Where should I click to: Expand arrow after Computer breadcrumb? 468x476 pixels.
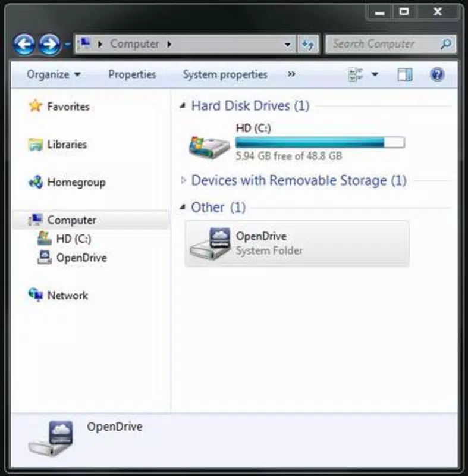click(169, 44)
